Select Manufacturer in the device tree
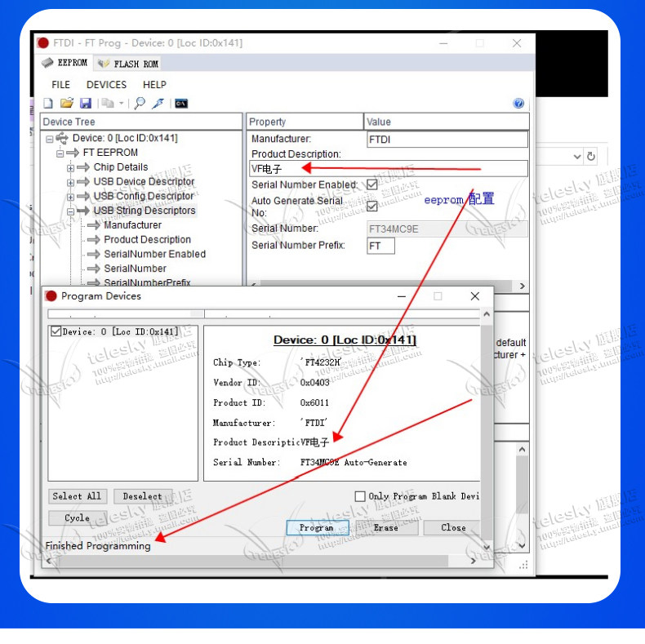645x644 pixels. [132, 225]
